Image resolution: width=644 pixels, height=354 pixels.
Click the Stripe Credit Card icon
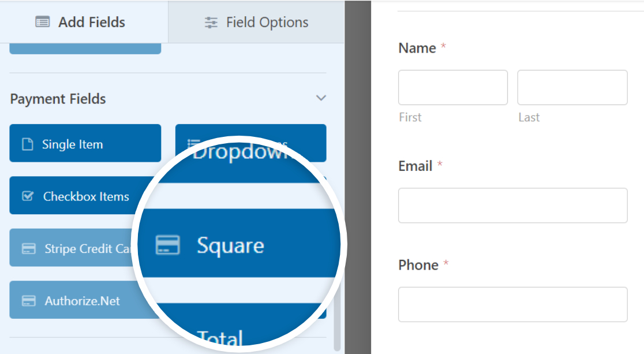click(28, 248)
